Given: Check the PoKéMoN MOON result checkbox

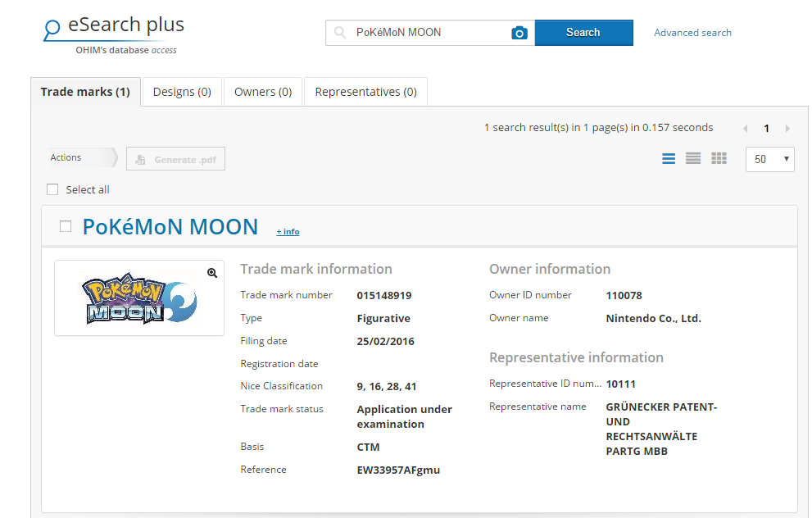Looking at the screenshot, I should click(x=66, y=227).
